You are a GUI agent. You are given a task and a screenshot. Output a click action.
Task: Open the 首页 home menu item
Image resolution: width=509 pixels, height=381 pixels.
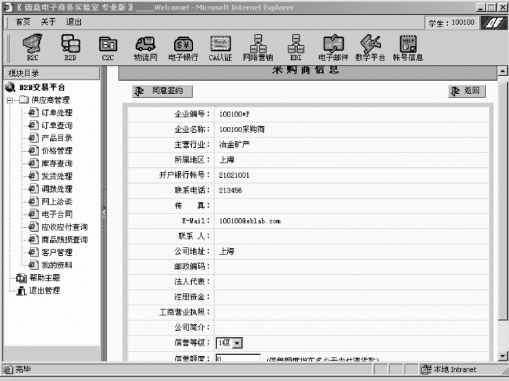point(23,22)
